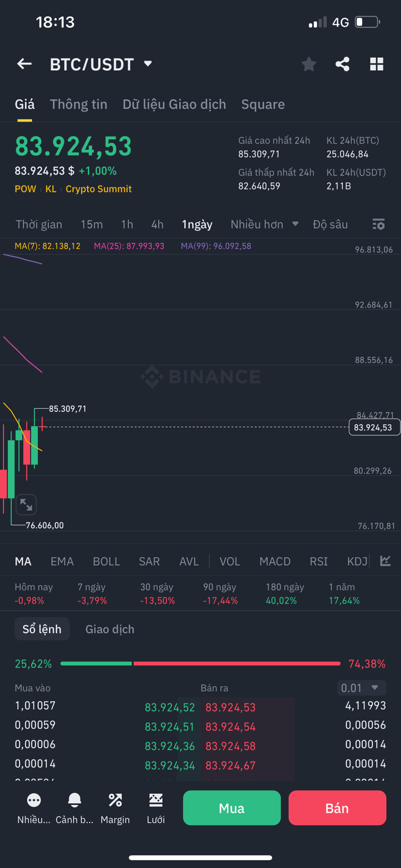The image size is (401, 868).
Task: Tap the 4G signal status indicator
Action: [340, 22]
